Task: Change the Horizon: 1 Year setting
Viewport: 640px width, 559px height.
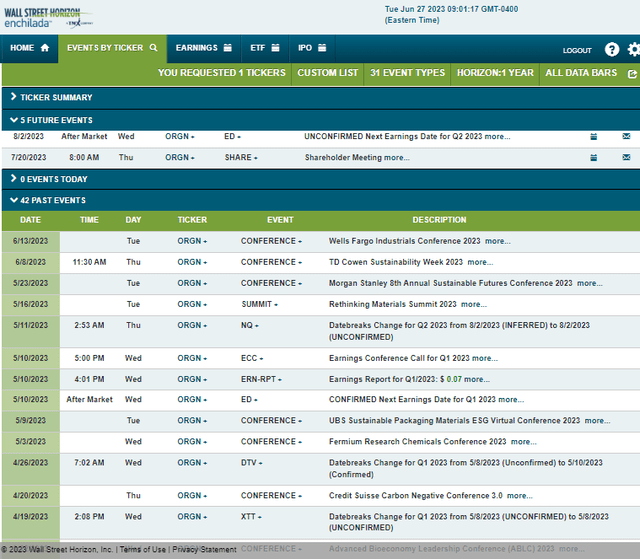Action: click(x=495, y=73)
